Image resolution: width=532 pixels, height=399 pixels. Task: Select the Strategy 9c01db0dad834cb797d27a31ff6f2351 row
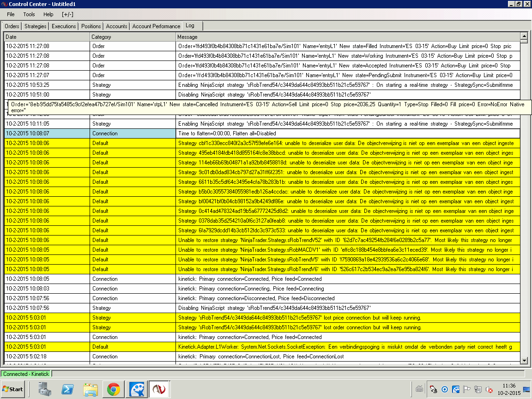[x=262, y=172]
